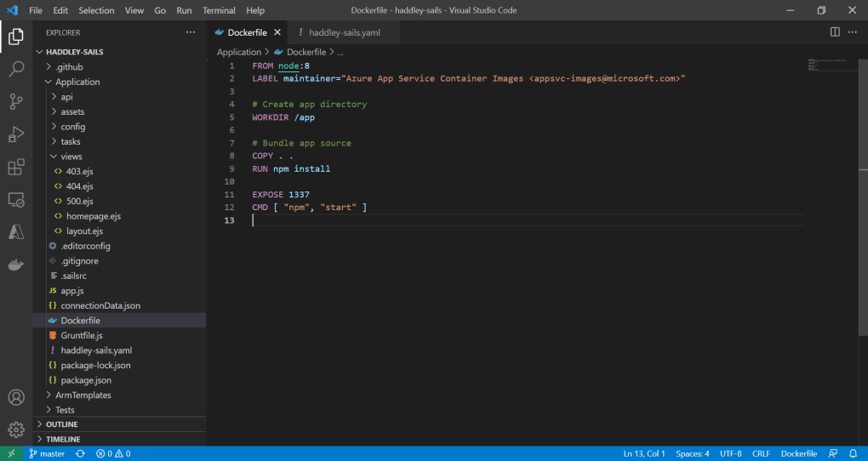Screen dimensions: 868x461
Task: Open package.json in the explorer
Action: coord(85,380)
